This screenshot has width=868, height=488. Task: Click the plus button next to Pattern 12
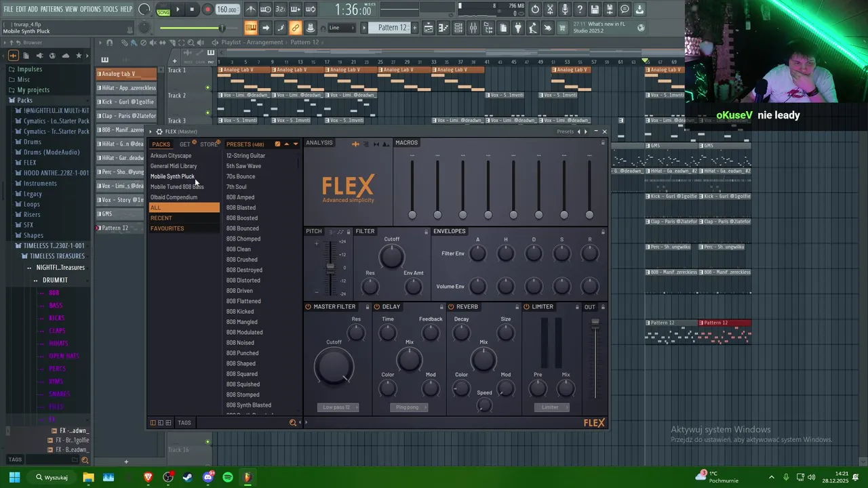pyautogui.click(x=414, y=28)
